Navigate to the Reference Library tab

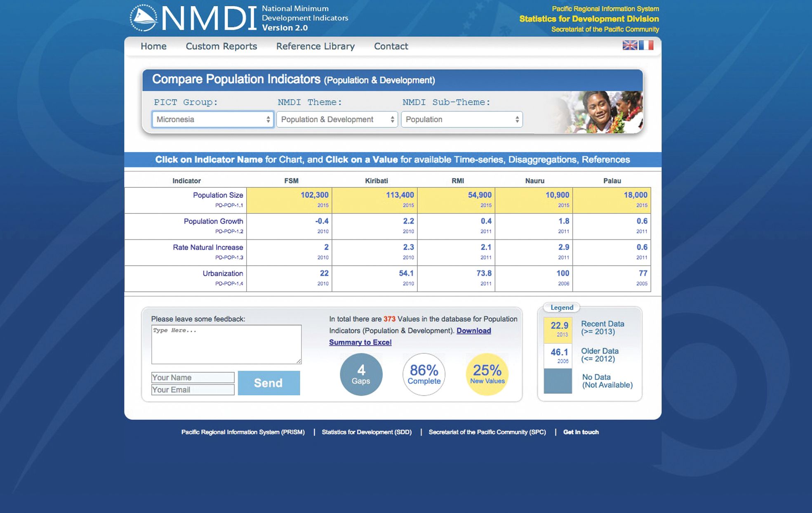pos(315,45)
